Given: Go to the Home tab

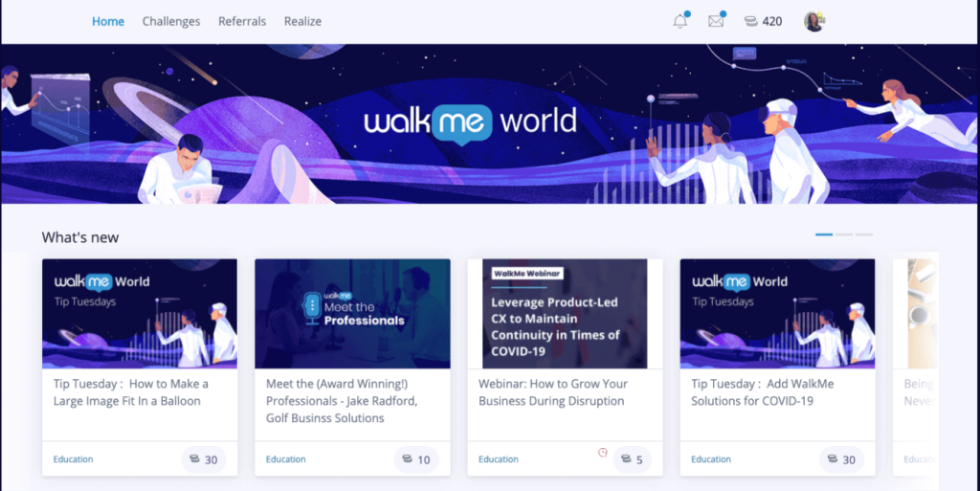Looking at the screenshot, I should coord(108,21).
